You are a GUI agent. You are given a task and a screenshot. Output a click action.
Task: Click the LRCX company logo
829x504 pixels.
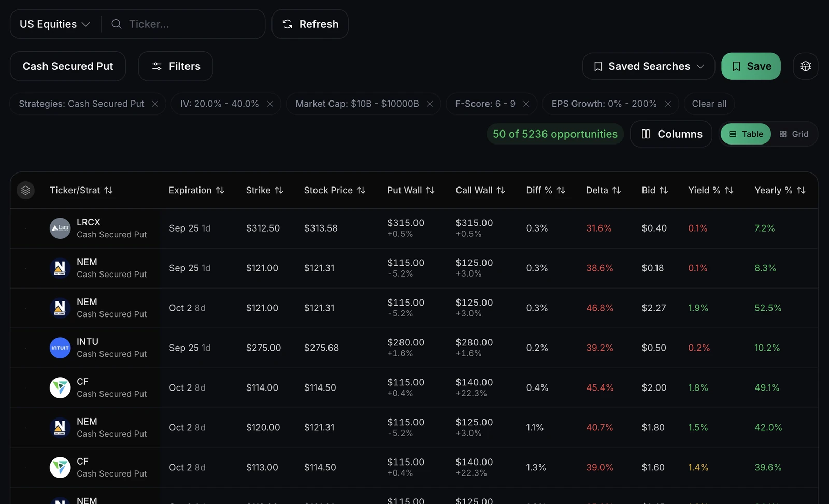(x=60, y=228)
